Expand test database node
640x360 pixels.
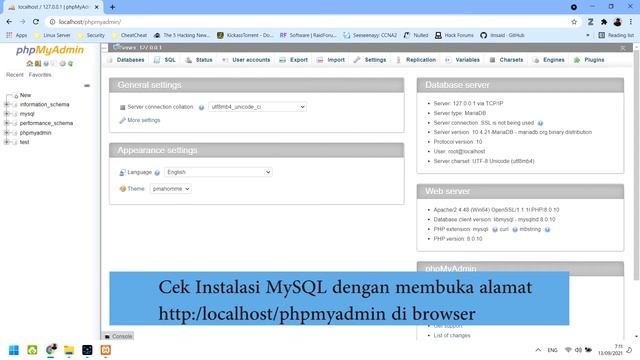point(6,142)
